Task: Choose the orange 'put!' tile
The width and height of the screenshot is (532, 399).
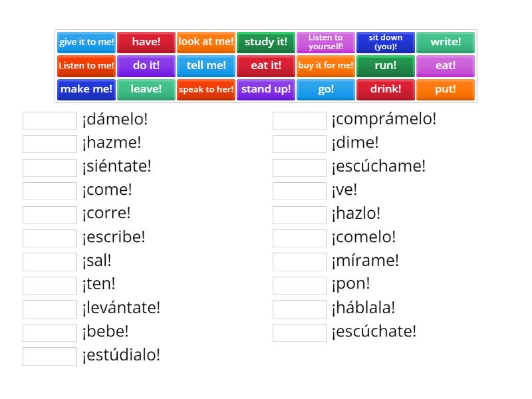Action: (446, 89)
